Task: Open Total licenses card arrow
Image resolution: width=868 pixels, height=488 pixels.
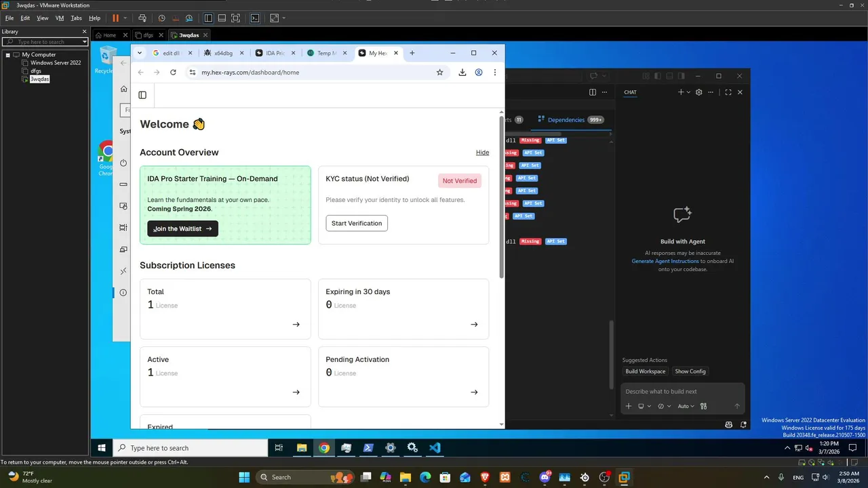Action: (296, 324)
